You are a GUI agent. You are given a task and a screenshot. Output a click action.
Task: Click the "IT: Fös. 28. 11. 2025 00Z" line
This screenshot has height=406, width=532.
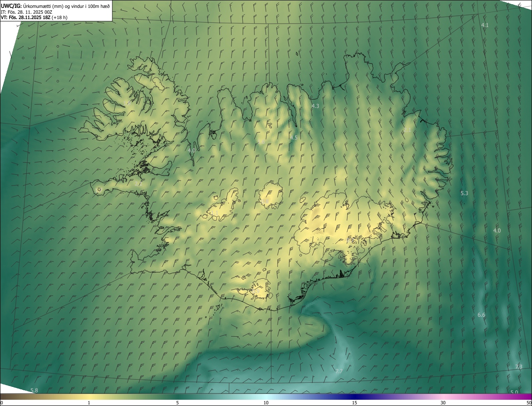click(x=27, y=12)
